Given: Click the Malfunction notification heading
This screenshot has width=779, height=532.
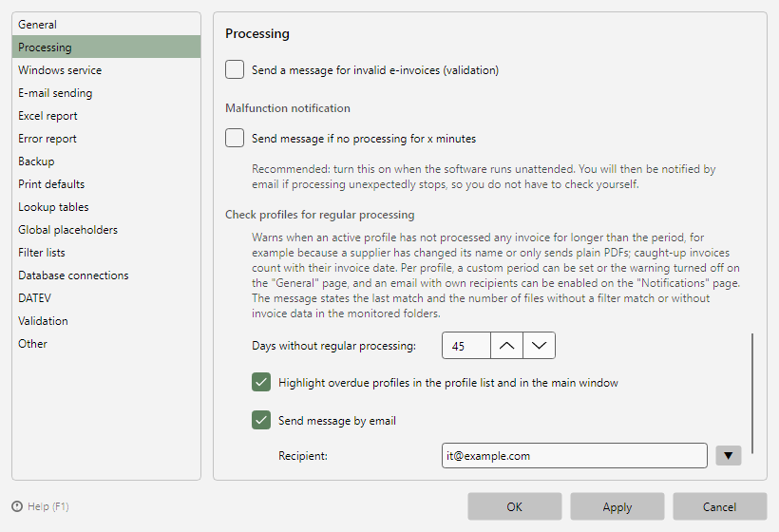Looking at the screenshot, I should (x=288, y=108).
